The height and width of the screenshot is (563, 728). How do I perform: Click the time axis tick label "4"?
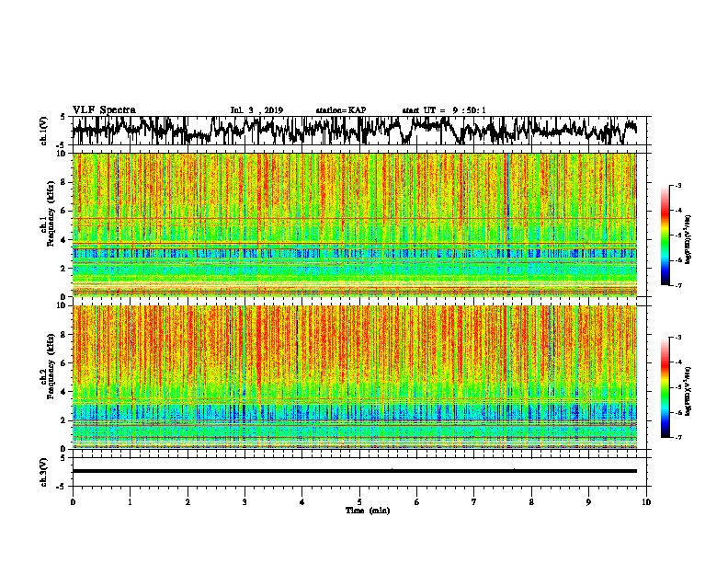(x=302, y=502)
